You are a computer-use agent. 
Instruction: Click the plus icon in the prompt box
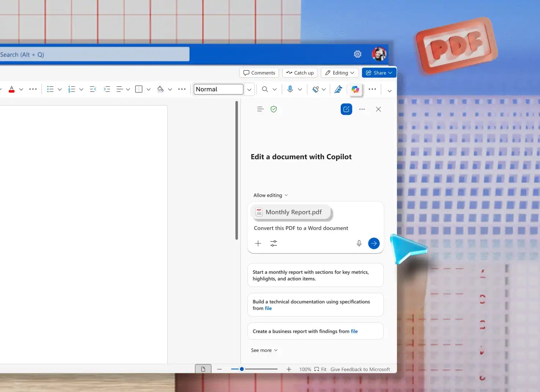click(258, 243)
